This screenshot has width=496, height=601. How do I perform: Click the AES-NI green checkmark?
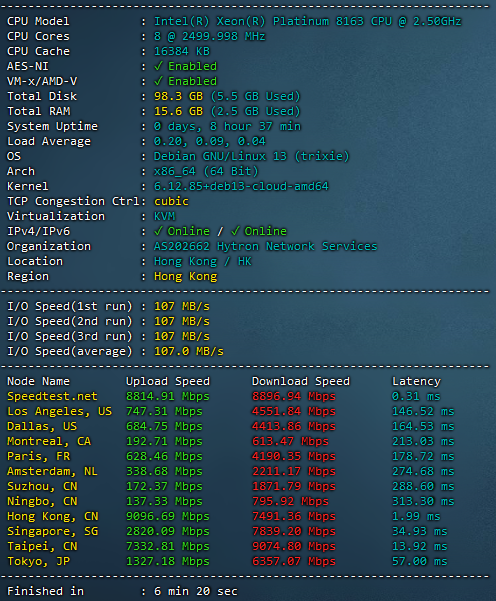(x=158, y=66)
